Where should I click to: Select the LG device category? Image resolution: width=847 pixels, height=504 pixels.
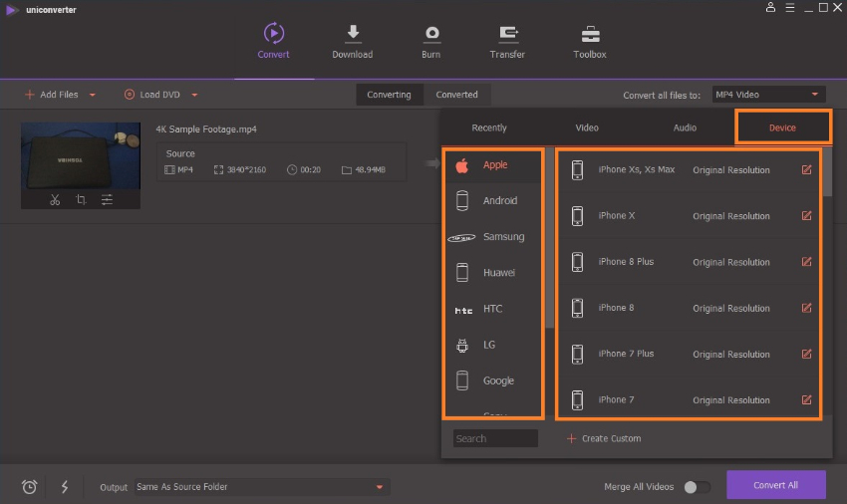492,345
